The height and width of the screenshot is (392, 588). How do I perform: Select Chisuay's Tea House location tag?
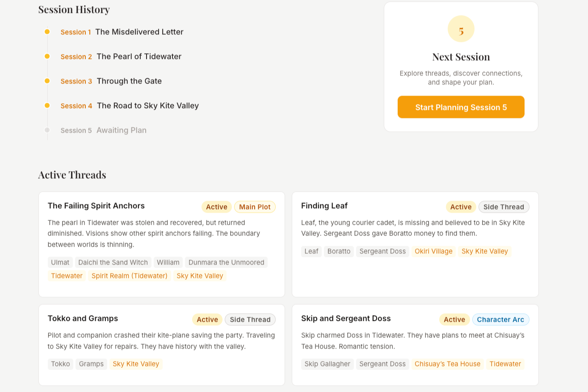[447, 364]
